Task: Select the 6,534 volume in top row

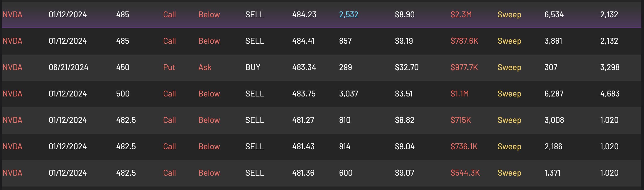Action: tap(554, 15)
